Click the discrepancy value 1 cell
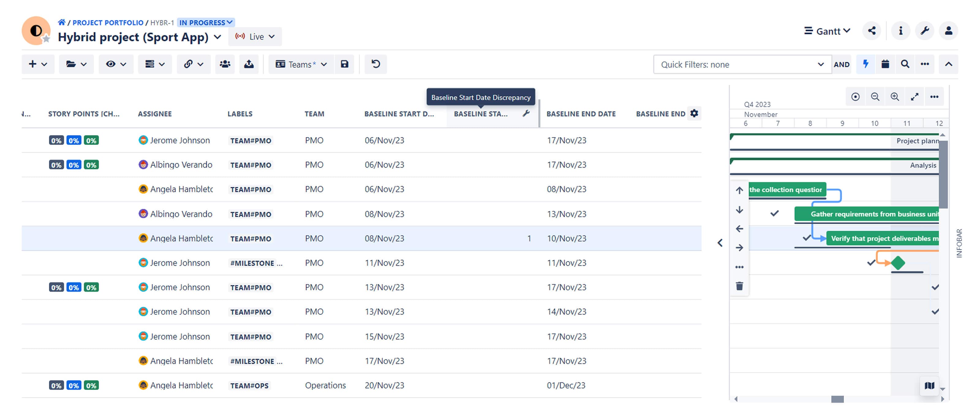The width and height of the screenshot is (980, 415). 529,238
